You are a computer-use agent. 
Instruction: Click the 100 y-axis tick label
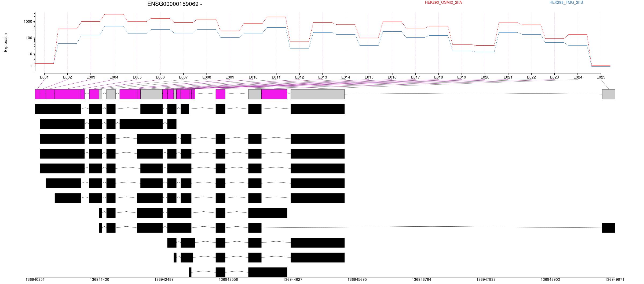tap(29, 38)
